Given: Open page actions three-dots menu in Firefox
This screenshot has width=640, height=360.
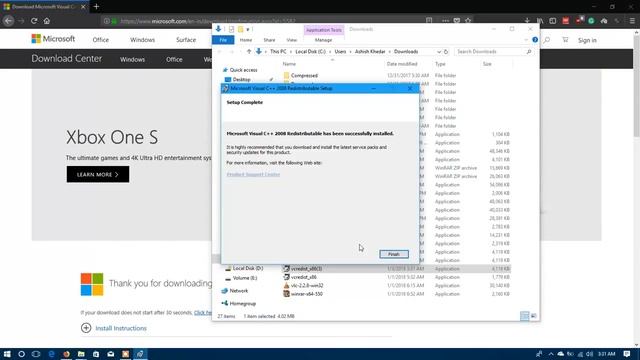Looking at the screenshot, I should [x=445, y=20].
